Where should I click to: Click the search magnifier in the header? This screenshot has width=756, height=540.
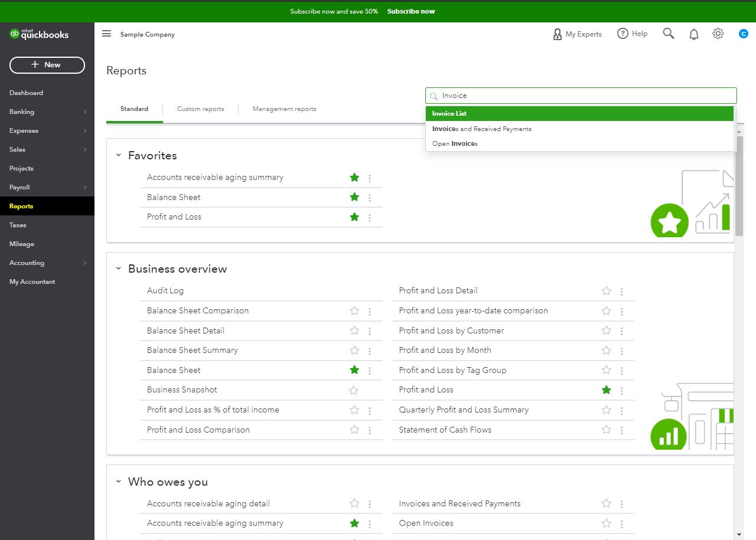click(669, 34)
